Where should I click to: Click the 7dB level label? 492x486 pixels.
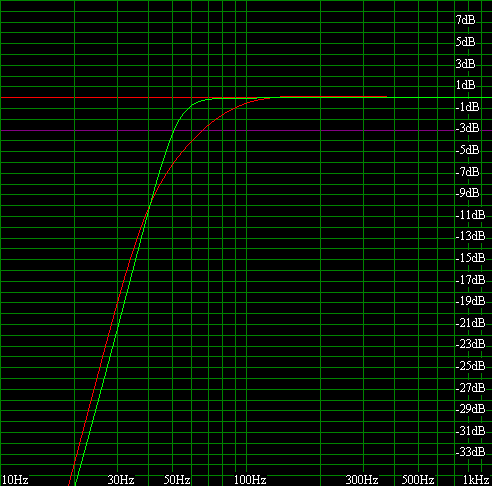tap(466, 20)
